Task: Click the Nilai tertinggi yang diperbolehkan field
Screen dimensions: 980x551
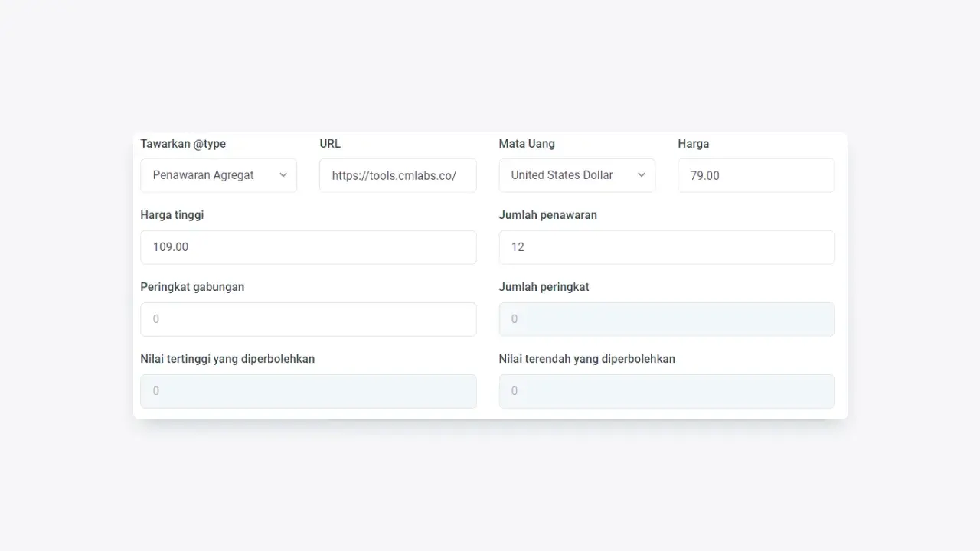Action: point(308,391)
